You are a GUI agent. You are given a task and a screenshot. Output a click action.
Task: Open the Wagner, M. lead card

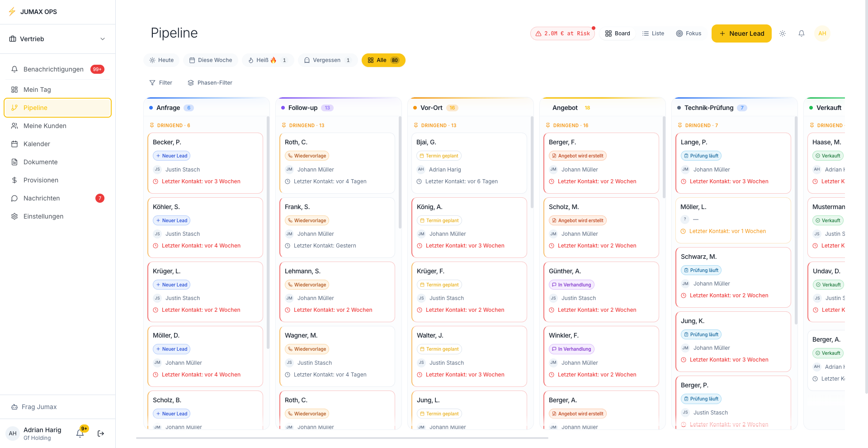tap(337, 356)
